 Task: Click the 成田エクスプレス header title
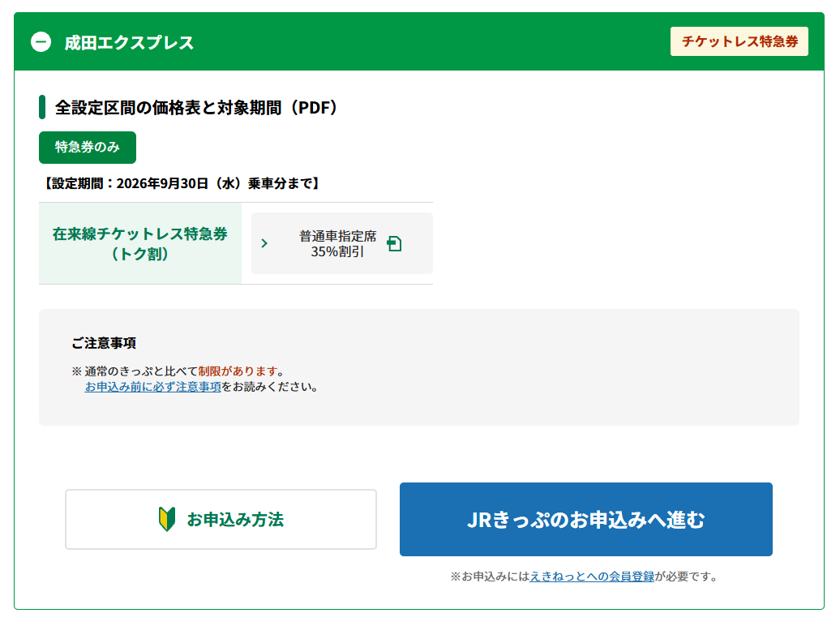pos(129,43)
